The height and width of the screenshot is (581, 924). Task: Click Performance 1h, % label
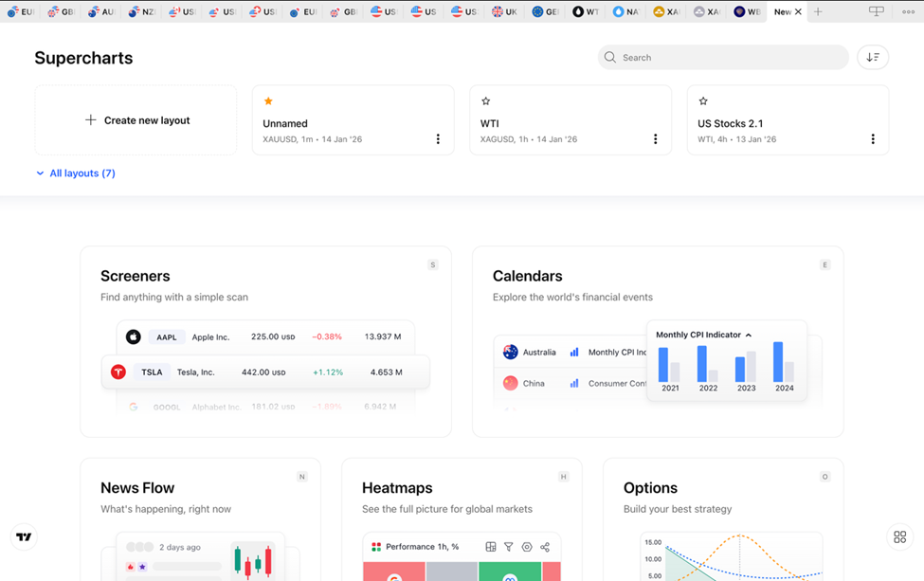click(422, 547)
